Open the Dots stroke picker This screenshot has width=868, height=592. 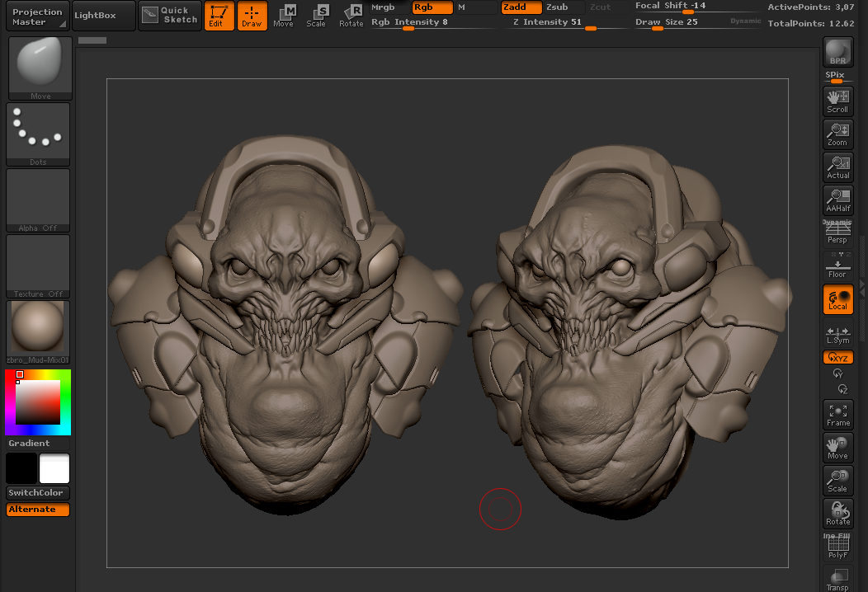pos(38,134)
